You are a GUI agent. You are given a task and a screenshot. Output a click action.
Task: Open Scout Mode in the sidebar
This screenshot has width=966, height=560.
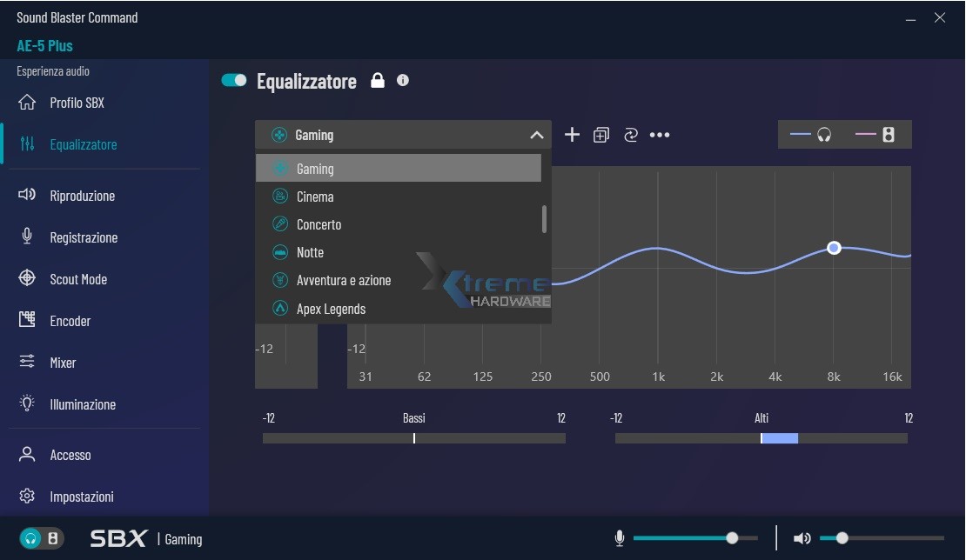pos(78,279)
